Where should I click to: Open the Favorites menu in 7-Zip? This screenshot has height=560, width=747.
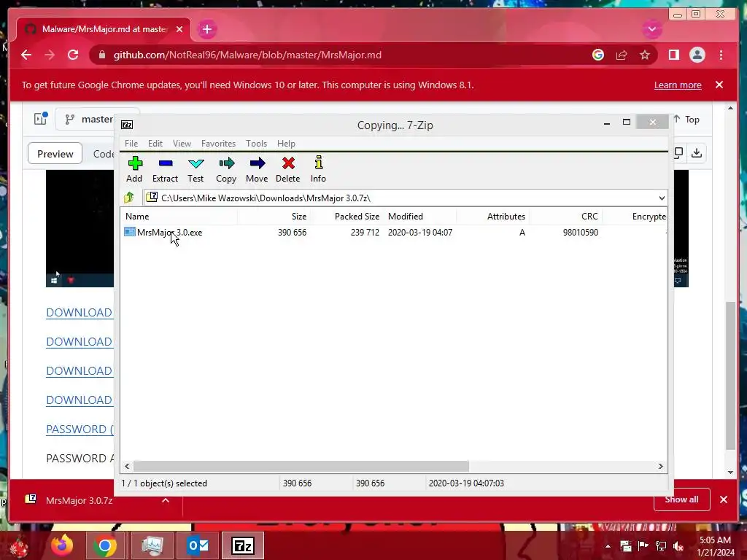(218, 144)
